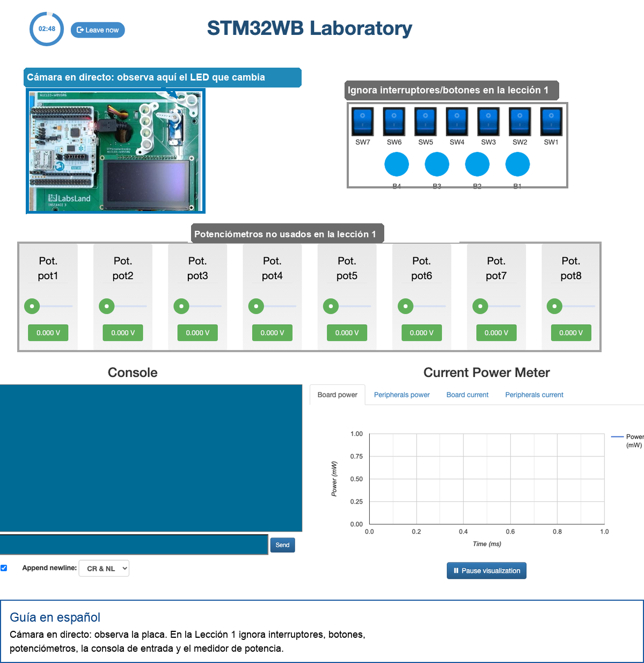This screenshot has height=663, width=644.
Task: Send the console input
Action: tap(282, 545)
